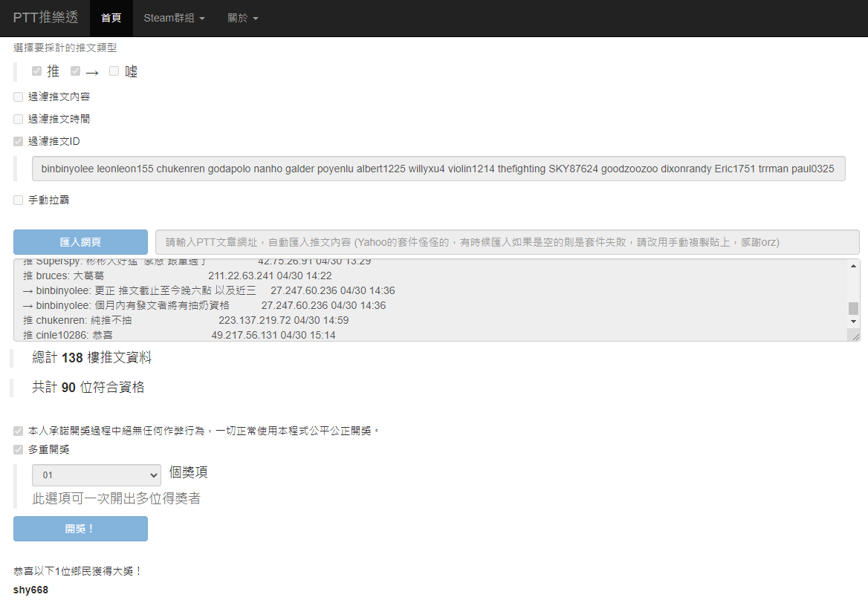This screenshot has height=603, width=868.
Task: Toggle the fair-draw promise checkbox
Action: pyautogui.click(x=19, y=431)
